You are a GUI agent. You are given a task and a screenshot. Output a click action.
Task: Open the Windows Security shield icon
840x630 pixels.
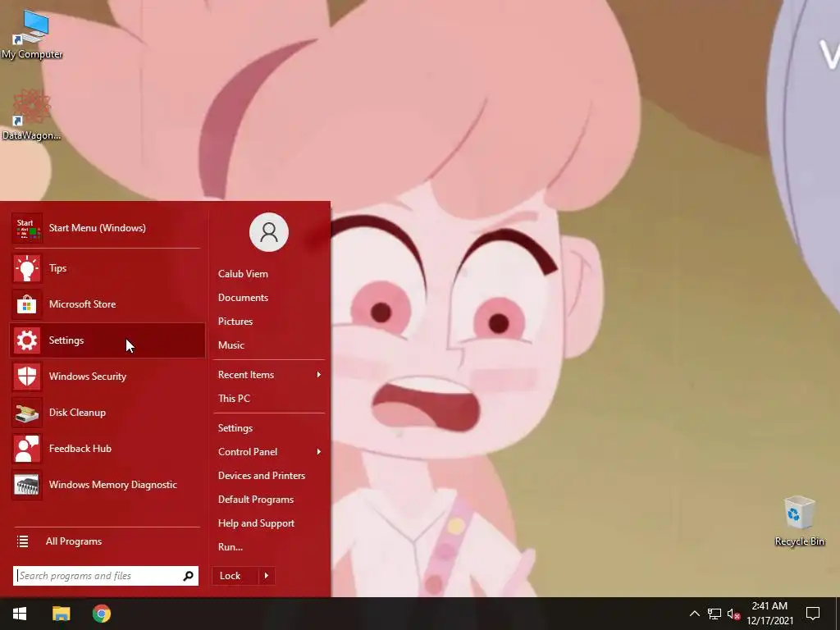pyautogui.click(x=26, y=377)
